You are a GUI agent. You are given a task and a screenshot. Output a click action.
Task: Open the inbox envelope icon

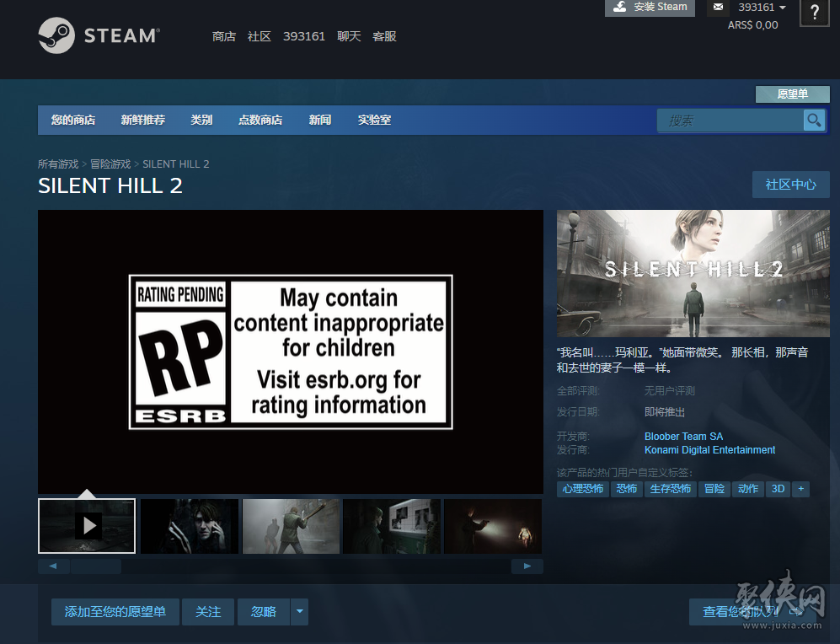click(x=719, y=7)
